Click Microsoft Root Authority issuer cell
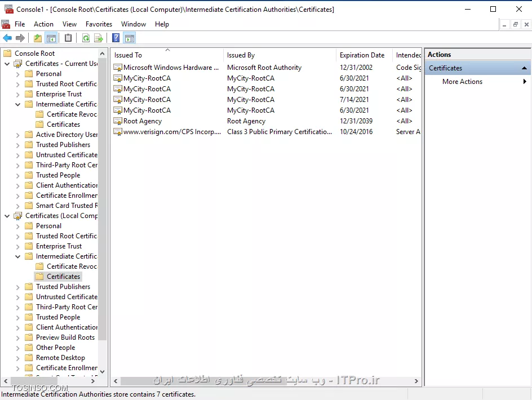This screenshot has height=400, width=532. [264, 68]
